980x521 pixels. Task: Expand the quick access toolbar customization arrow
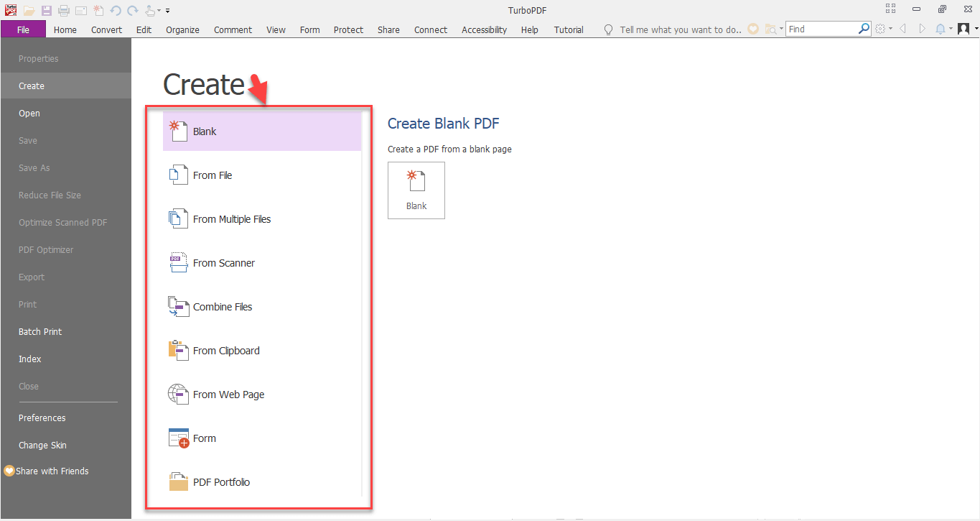[168, 10]
